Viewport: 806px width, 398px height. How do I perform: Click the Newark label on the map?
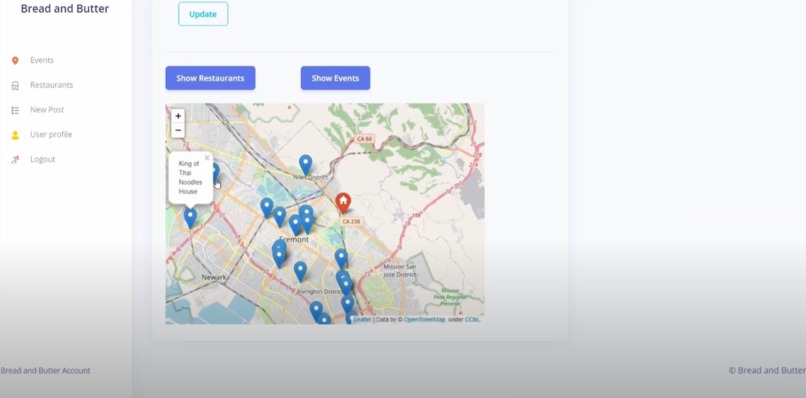213,277
